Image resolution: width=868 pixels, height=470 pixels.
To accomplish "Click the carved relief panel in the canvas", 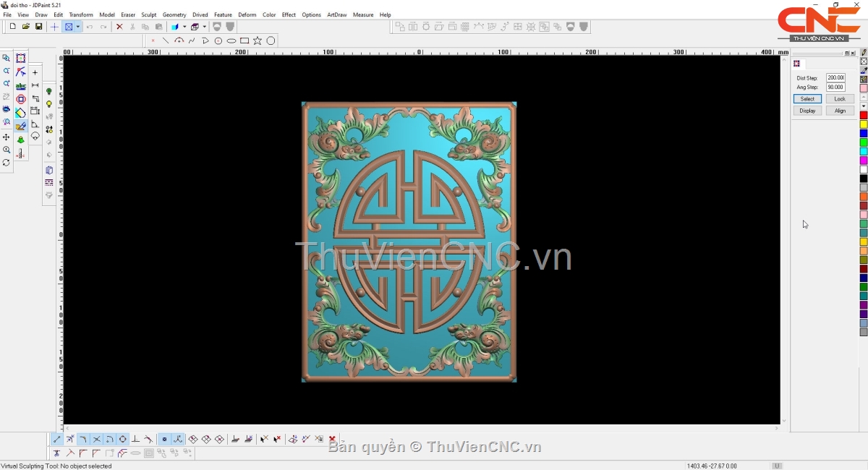I will 409,242.
